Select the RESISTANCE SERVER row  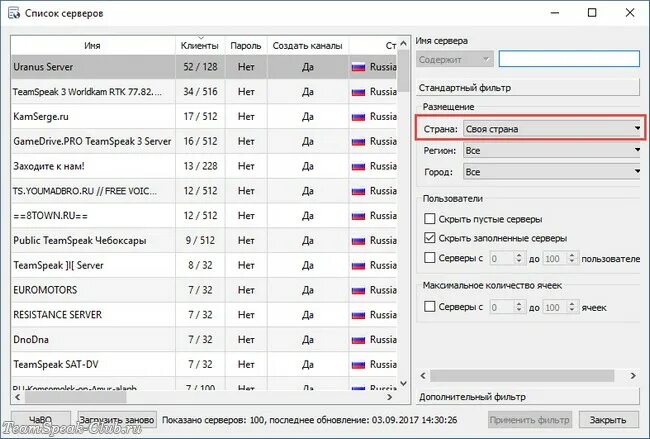coord(204,315)
